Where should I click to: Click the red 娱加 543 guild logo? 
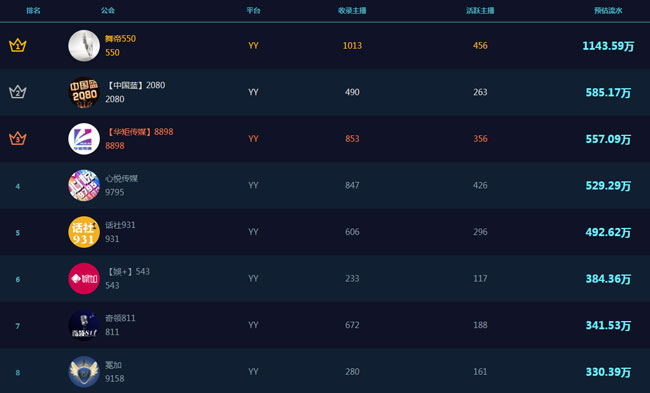coord(84,279)
